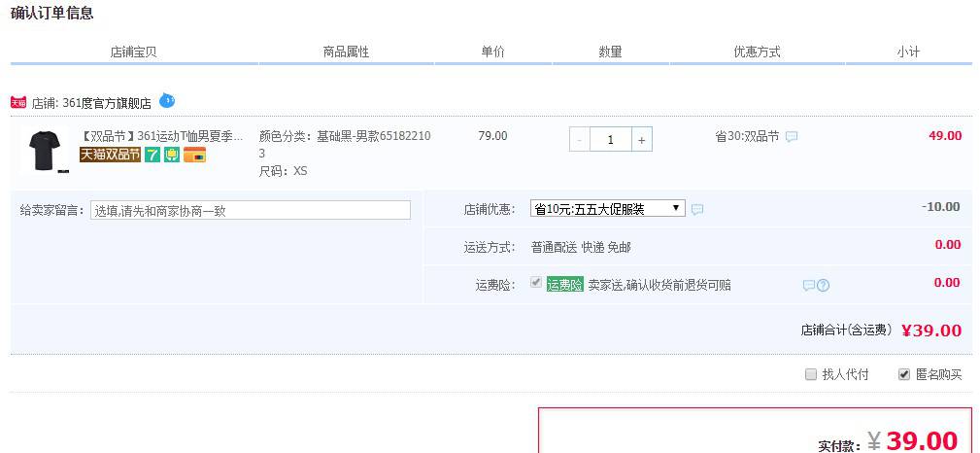Click the 单价 column header

pyautogui.click(x=492, y=52)
